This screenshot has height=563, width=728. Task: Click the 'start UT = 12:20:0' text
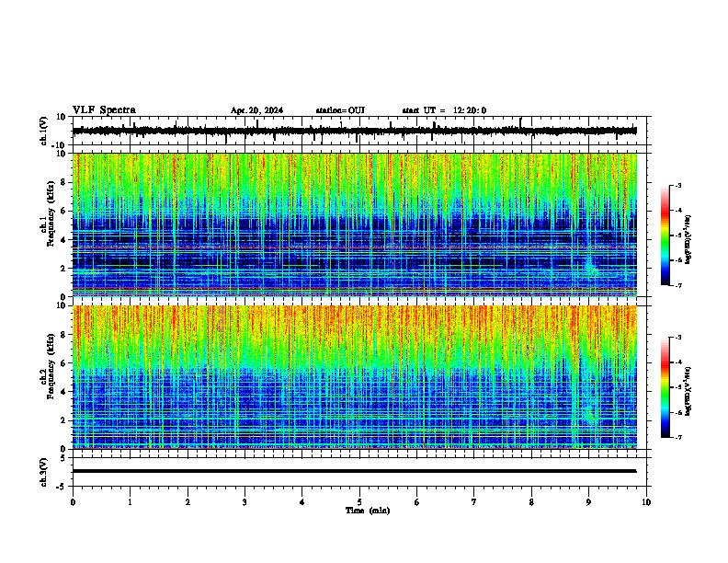(444, 110)
